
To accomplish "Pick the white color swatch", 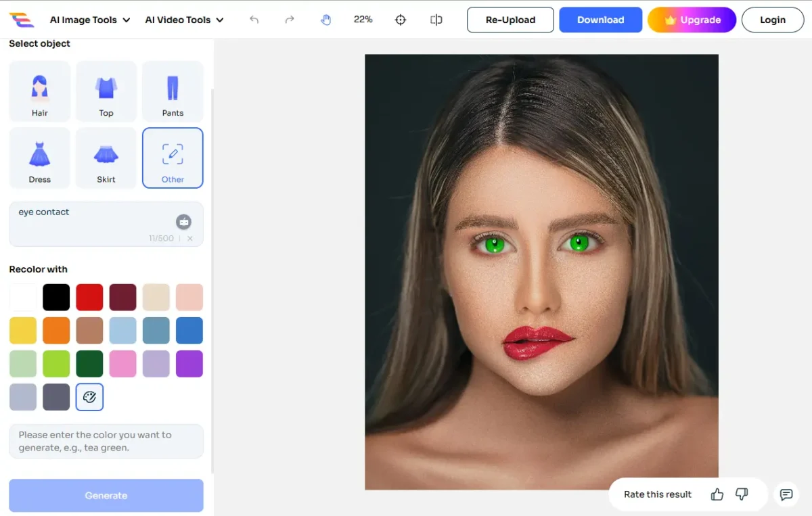I will (23, 298).
